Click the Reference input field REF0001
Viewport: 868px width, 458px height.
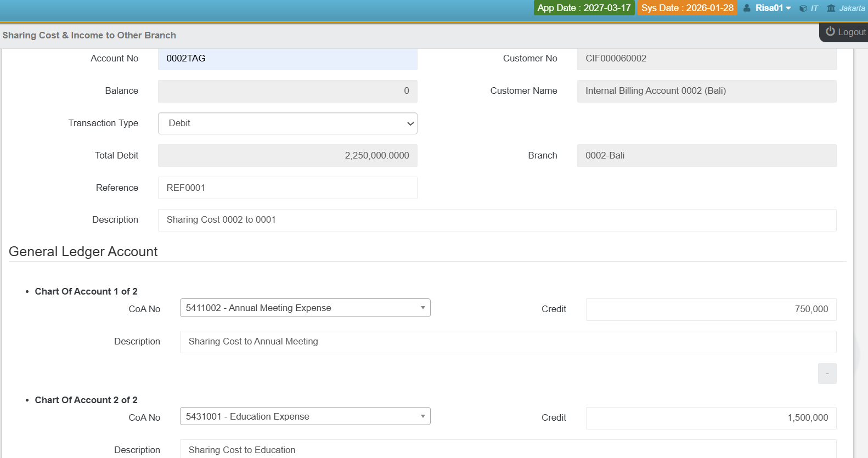pos(288,188)
